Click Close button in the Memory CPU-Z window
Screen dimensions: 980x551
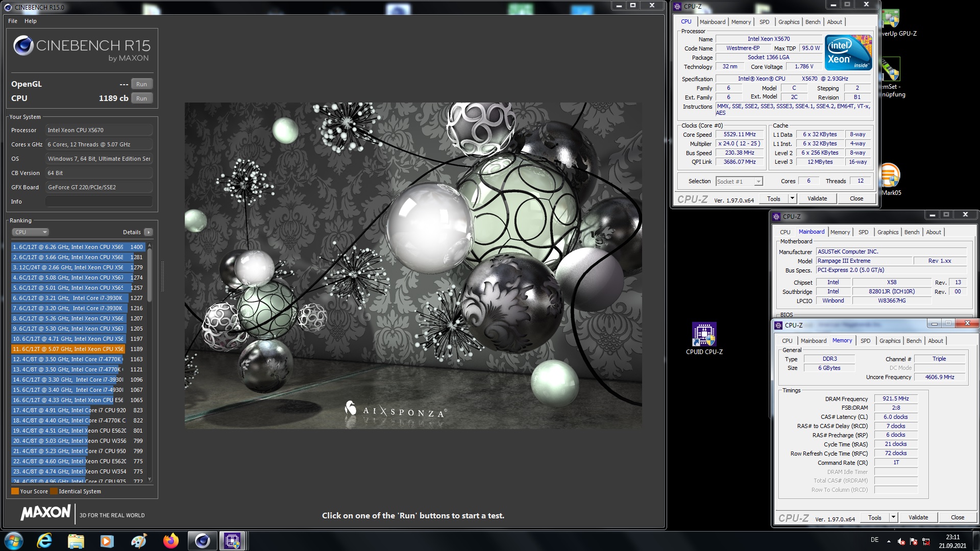(958, 517)
